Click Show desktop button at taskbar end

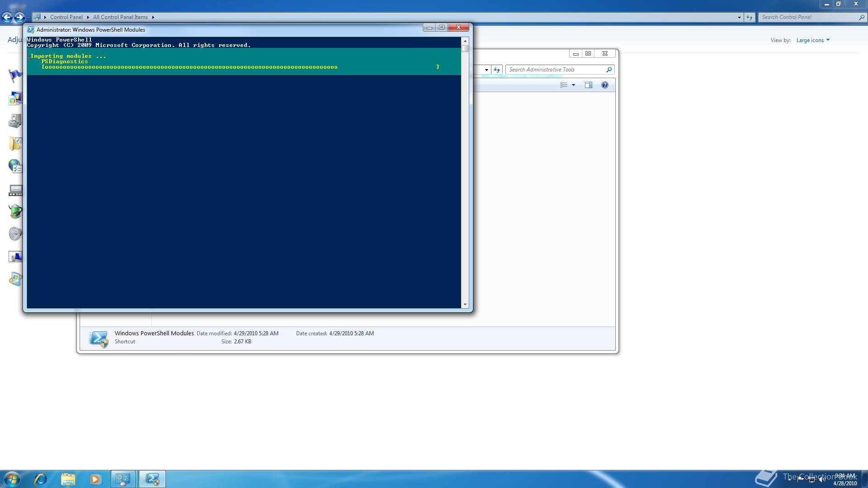click(864, 479)
